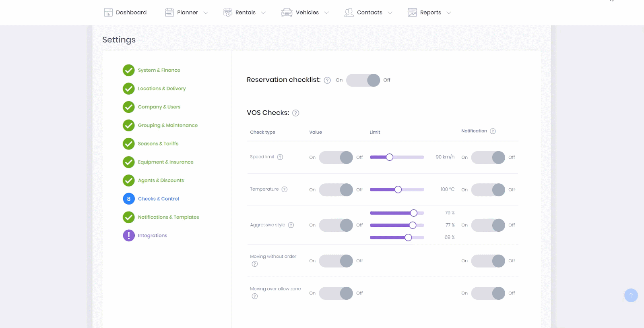Image resolution: width=644 pixels, height=328 pixels.
Task: Toggle the Reservation checklist switch
Action: pos(363,80)
